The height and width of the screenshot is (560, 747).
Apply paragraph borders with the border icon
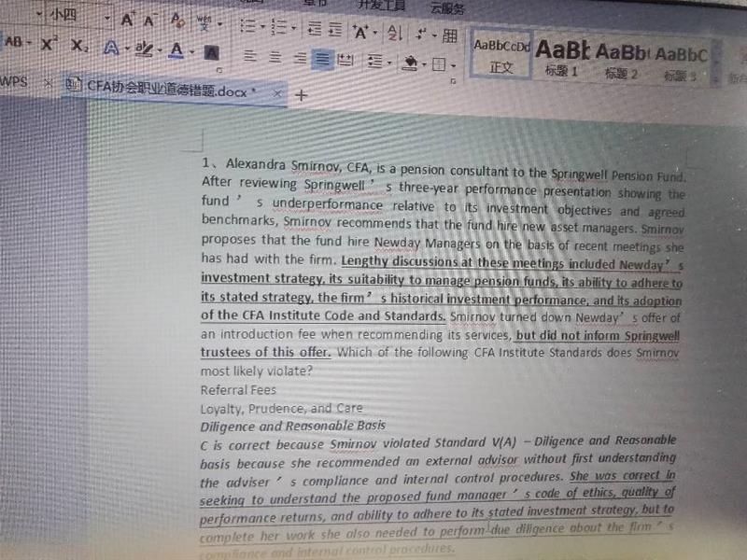pyautogui.click(x=439, y=64)
